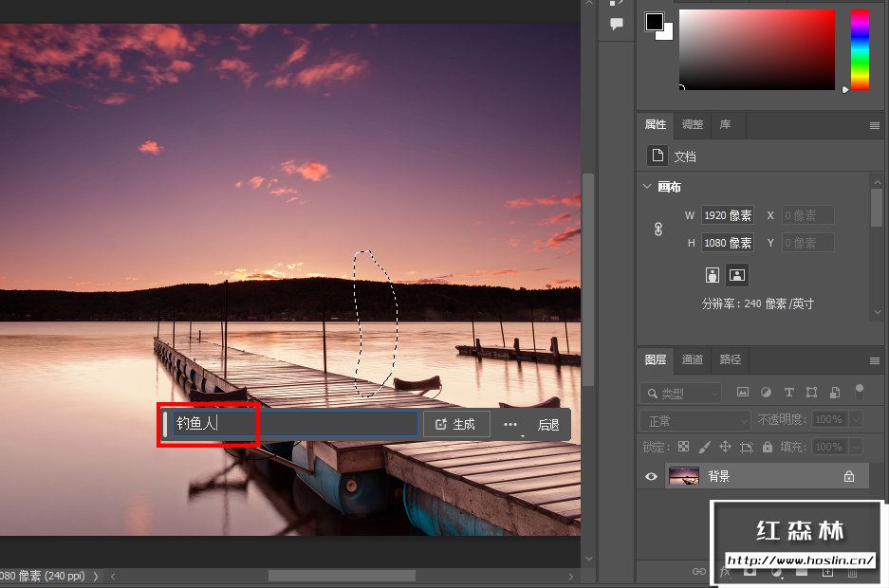Open the layers panel flyout menu
This screenshot has height=588, width=889.
pyautogui.click(x=874, y=360)
